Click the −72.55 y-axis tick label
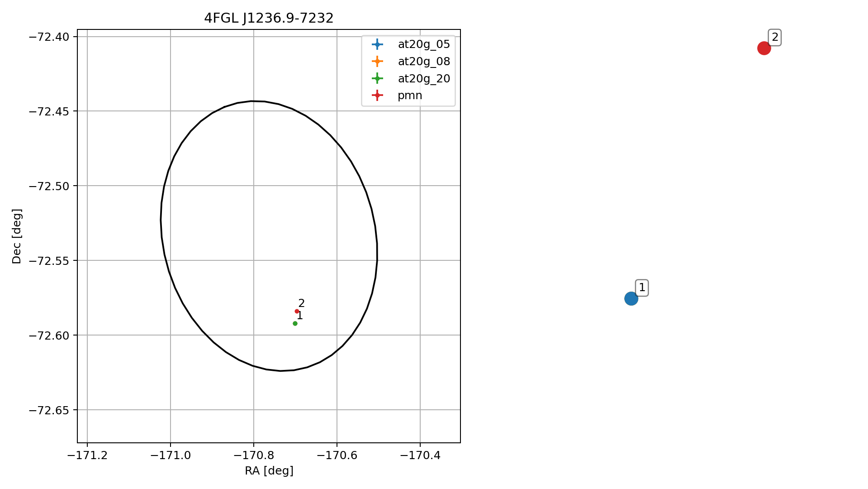This screenshot has height=489, width=868. click(49, 261)
